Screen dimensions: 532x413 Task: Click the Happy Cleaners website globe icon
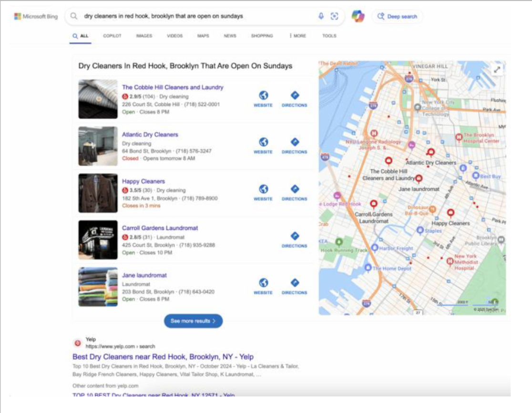coord(263,192)
